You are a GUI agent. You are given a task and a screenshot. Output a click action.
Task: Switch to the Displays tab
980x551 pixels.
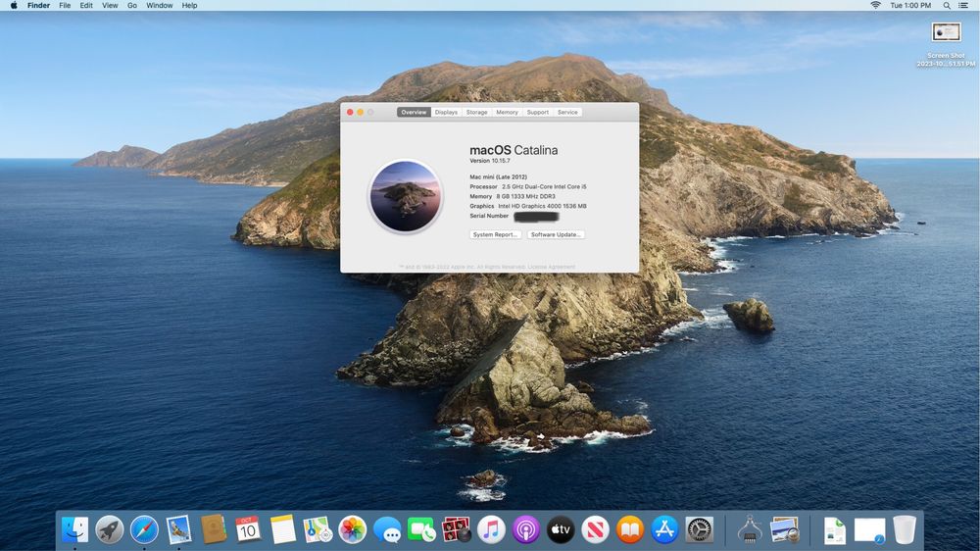click(x=446, y=112)
